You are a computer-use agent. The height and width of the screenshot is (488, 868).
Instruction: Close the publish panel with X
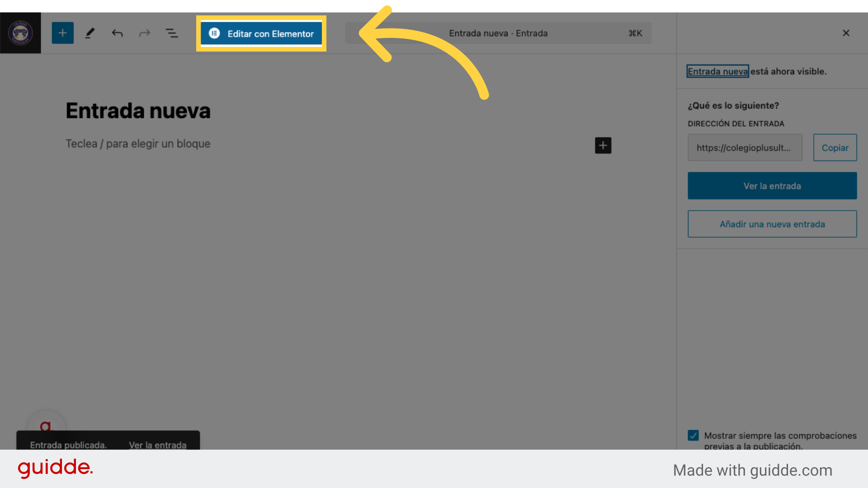pyautogui.click(x=846, y=33)
